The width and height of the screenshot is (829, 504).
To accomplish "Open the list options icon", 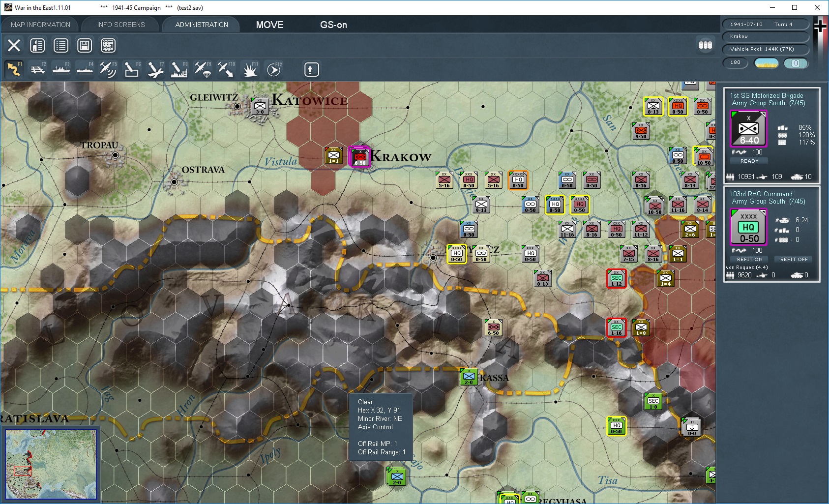I will coord(61,46).
